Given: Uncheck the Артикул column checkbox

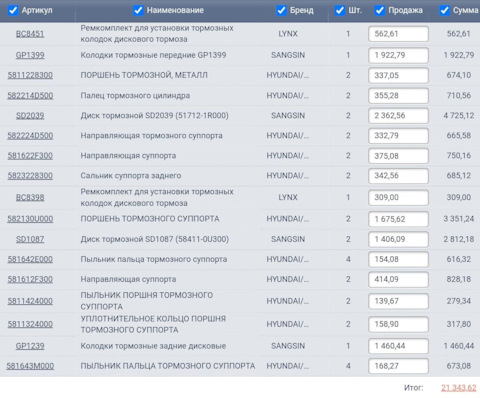Looking at the screenshot, I should [x=13, y=10].
